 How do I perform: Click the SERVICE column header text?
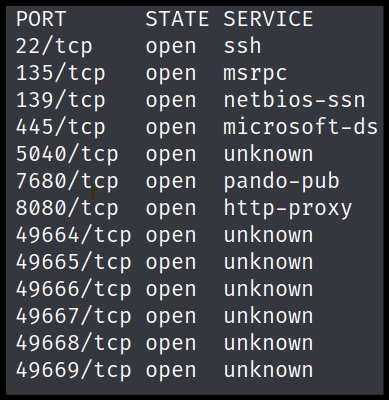(268, 19)
